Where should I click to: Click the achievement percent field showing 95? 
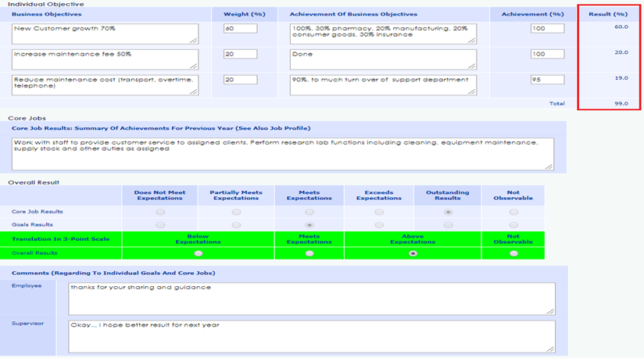tap(548, 80)
